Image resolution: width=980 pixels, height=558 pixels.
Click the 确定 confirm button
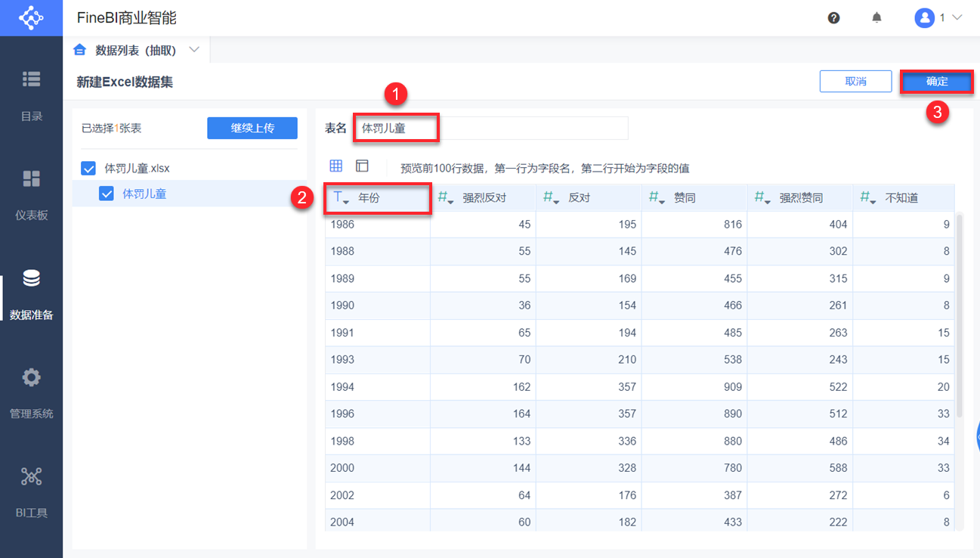click(937, 82)
